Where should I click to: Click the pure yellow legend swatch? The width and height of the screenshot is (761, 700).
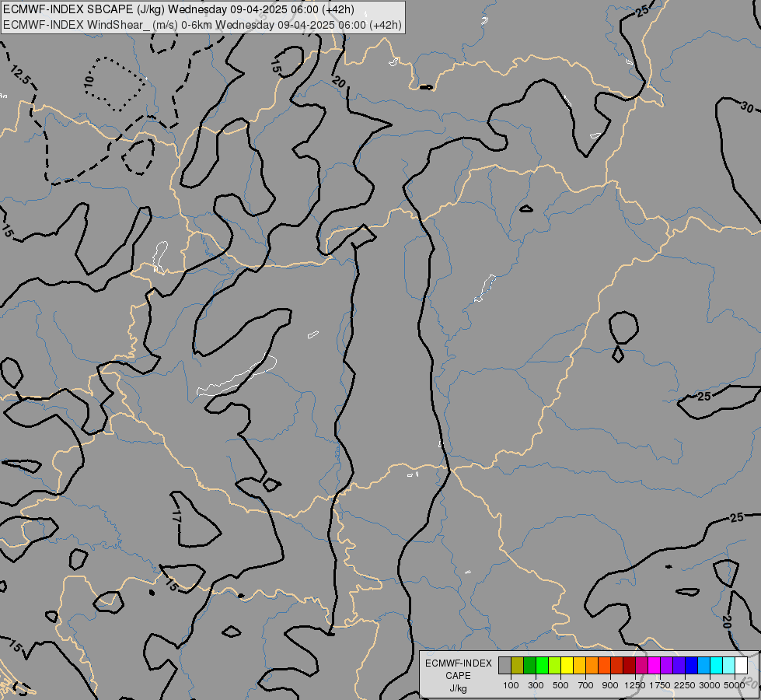point(567,666)
